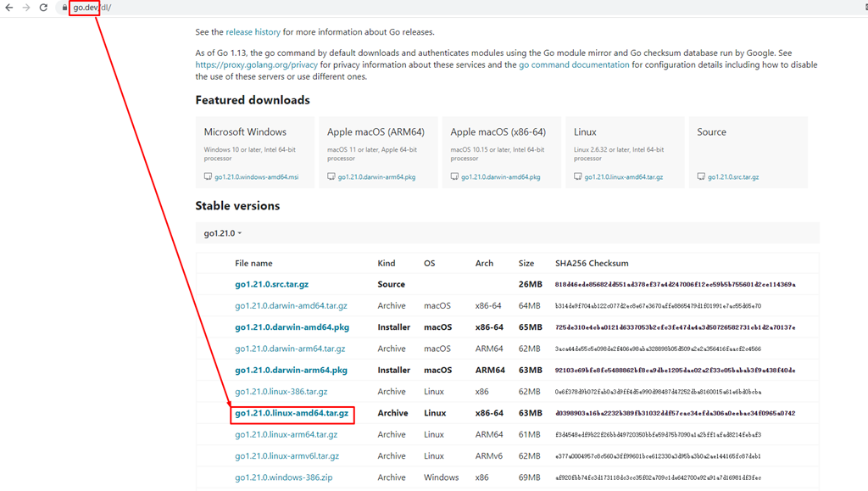Image resolution: width=868 pixels, height=491 pixels.
Task: Click the Source card title
Action: click(x=711, y=131)
